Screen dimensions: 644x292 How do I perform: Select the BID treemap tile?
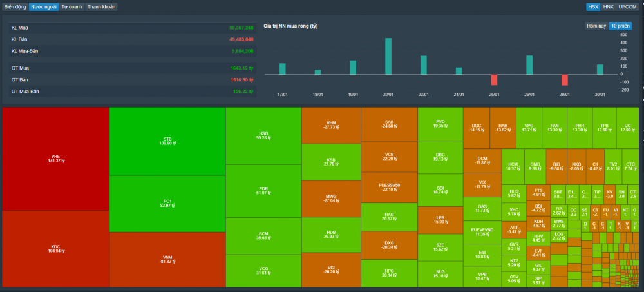(x=556, y=166)
